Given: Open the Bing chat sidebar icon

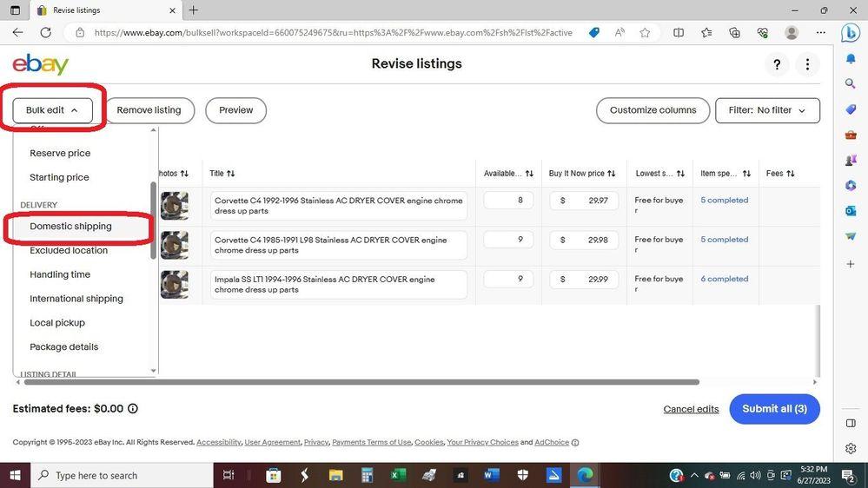Looking at the screenshot, I should pos(851,33).
